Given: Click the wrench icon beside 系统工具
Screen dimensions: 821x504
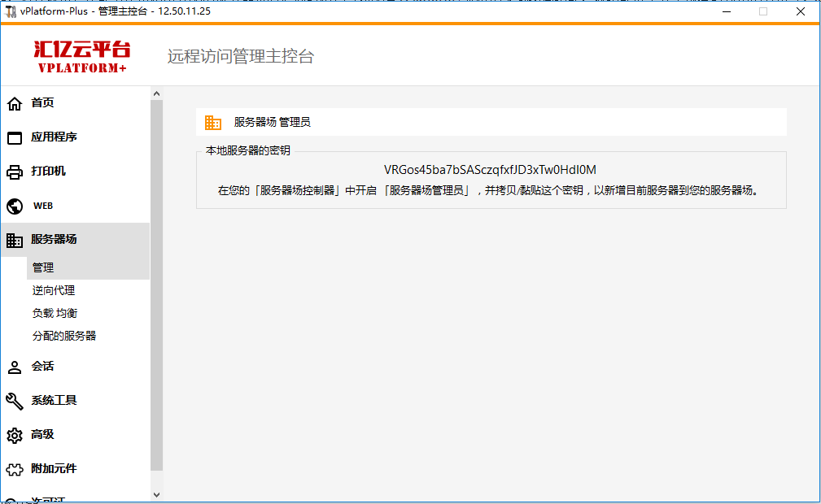Looking at the screenshot, I should [15, 401].
